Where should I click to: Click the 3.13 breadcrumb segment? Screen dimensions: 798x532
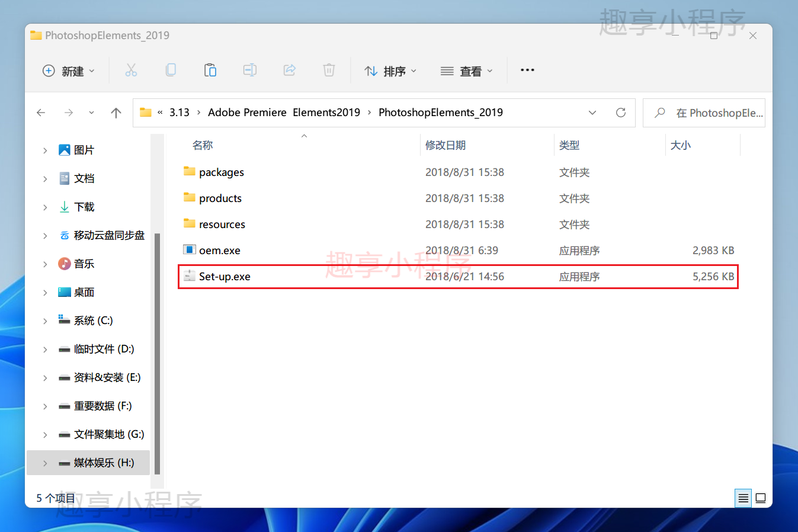tap(180, 113)
